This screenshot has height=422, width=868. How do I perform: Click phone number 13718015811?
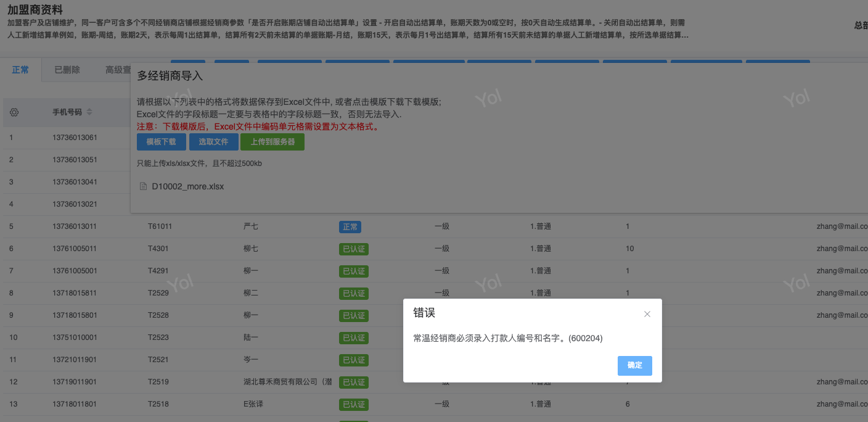point(75,293)
